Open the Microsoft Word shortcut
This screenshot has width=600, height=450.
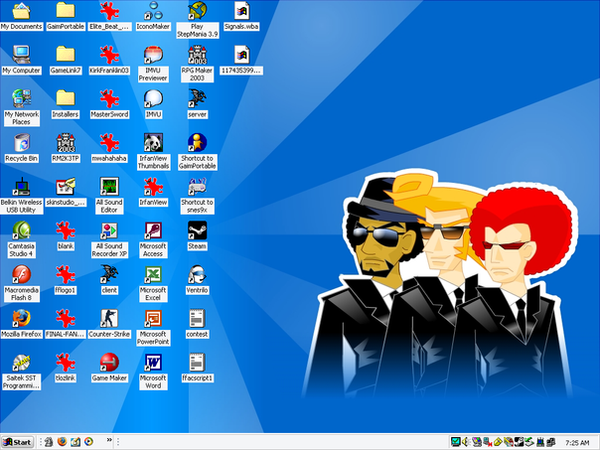click(153, 363)
